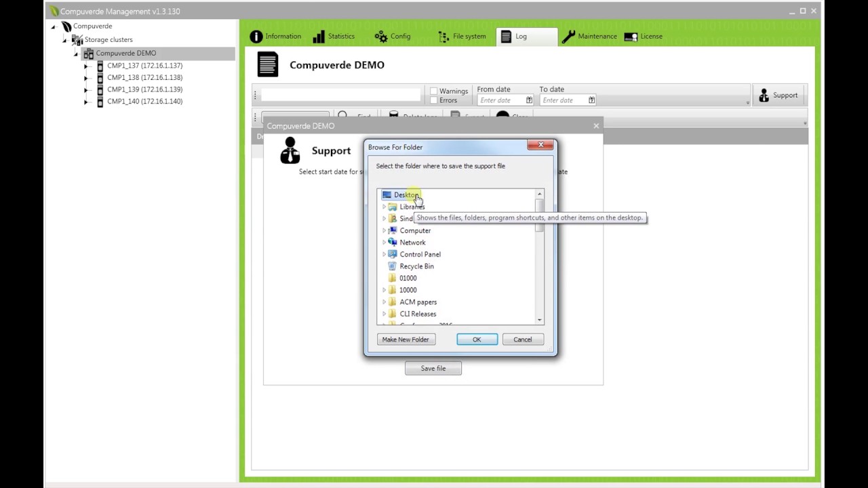Click the Statistics bar chart icon
Viewport: 868px width, 488px height.
pyautogui.click(x=319, y=37)
